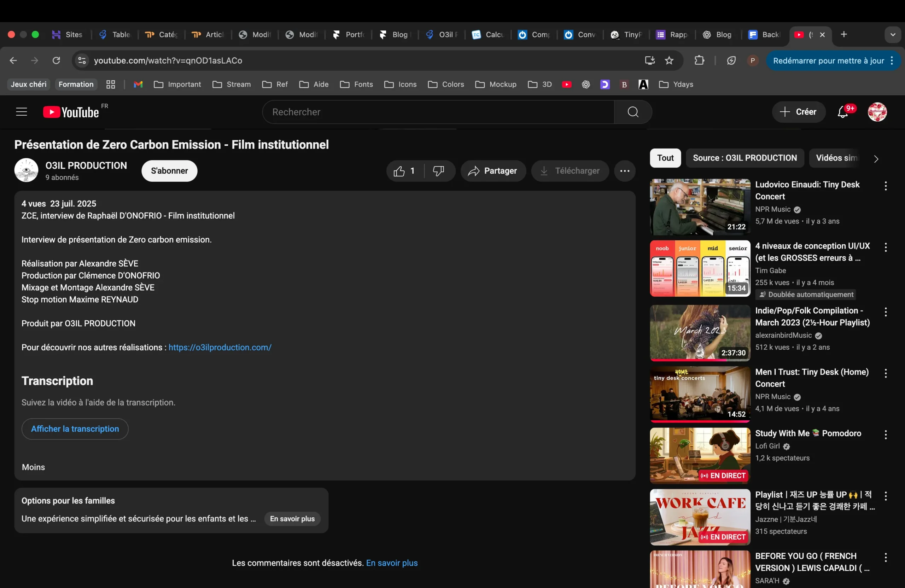Open the three-dot menu next to Télécharger
905x588 pixels.
(624, 171)
